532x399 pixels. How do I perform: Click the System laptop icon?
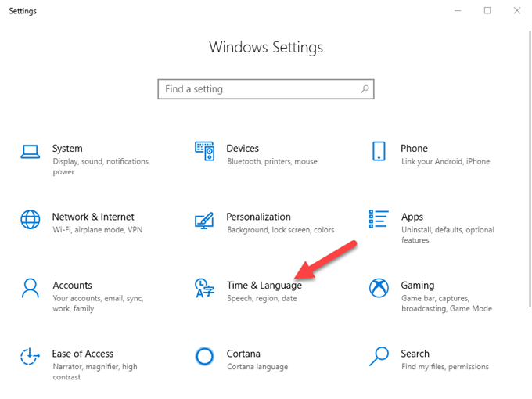coord(31,150)
